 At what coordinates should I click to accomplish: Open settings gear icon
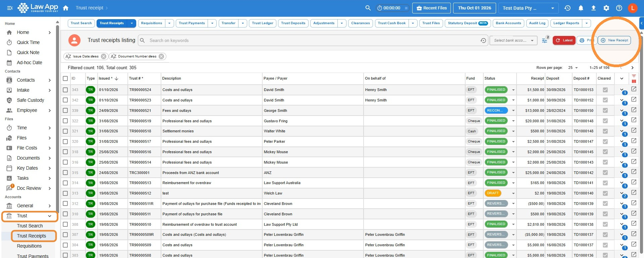pyautogui.click(x=606, y=8)
